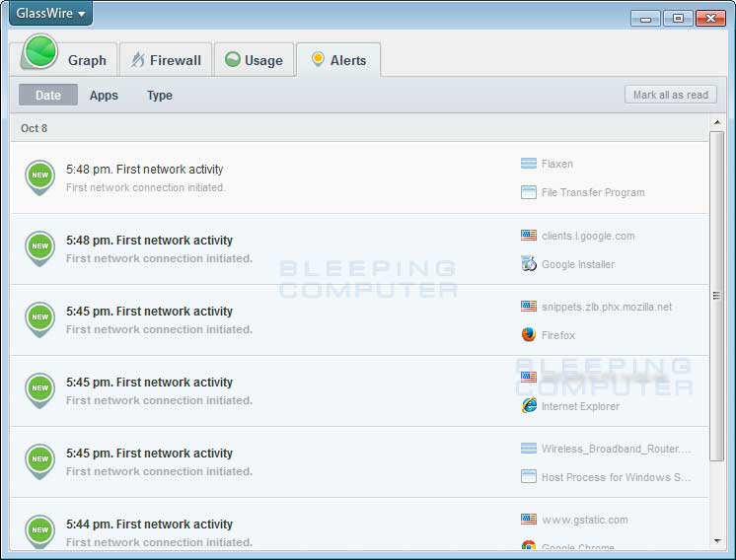Click the Firefox icon in alerts list

coord(529,335)
